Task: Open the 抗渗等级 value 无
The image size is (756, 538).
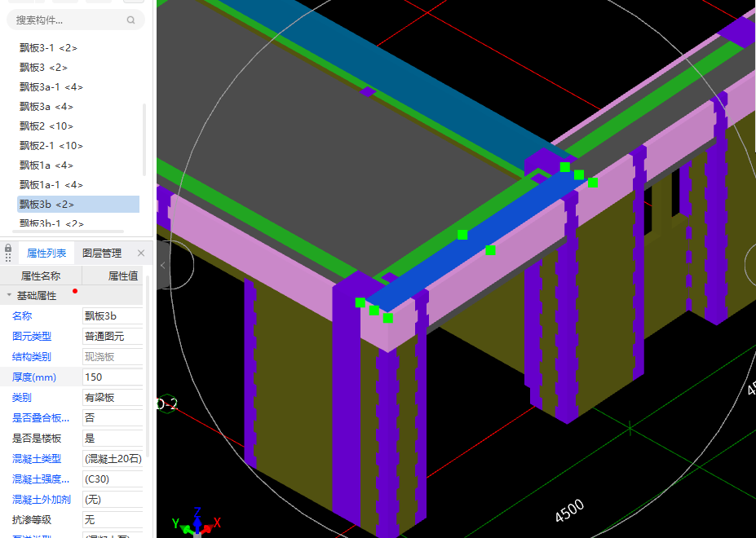Action: [x=113, y=520]
